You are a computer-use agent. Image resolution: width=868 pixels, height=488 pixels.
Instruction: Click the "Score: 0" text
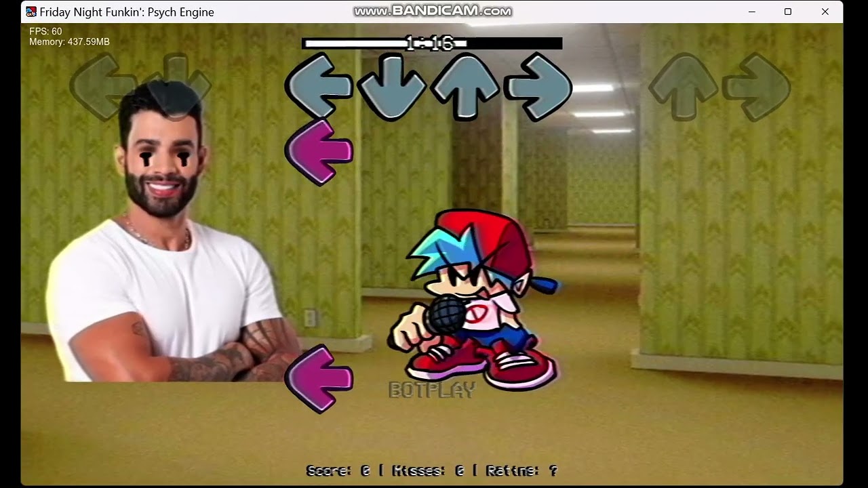(338, 470)
